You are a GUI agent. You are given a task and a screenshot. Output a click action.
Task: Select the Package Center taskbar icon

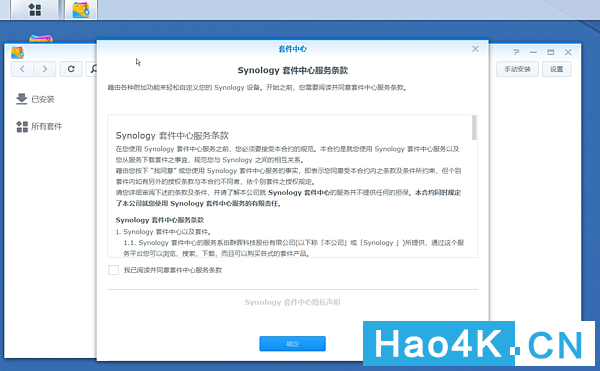pos(81,10)
